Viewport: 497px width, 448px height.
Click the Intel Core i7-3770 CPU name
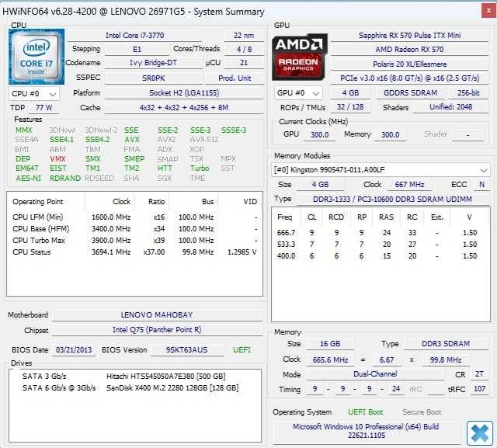(134, 35)
